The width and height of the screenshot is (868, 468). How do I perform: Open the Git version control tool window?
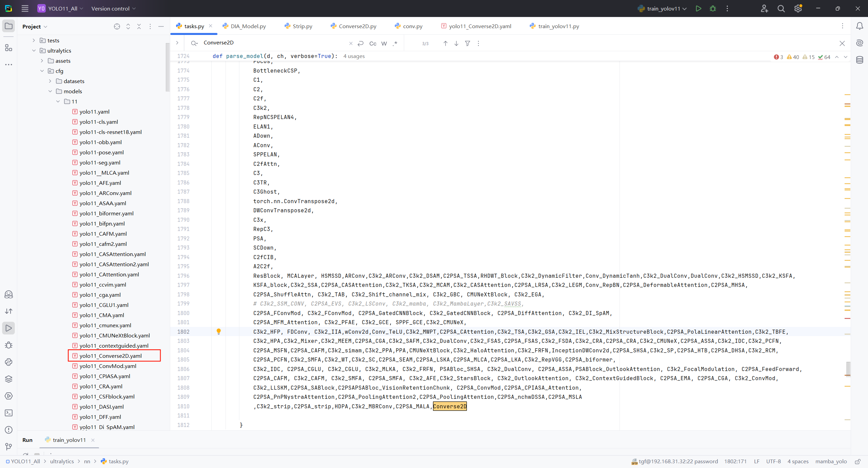pos(9,447)
